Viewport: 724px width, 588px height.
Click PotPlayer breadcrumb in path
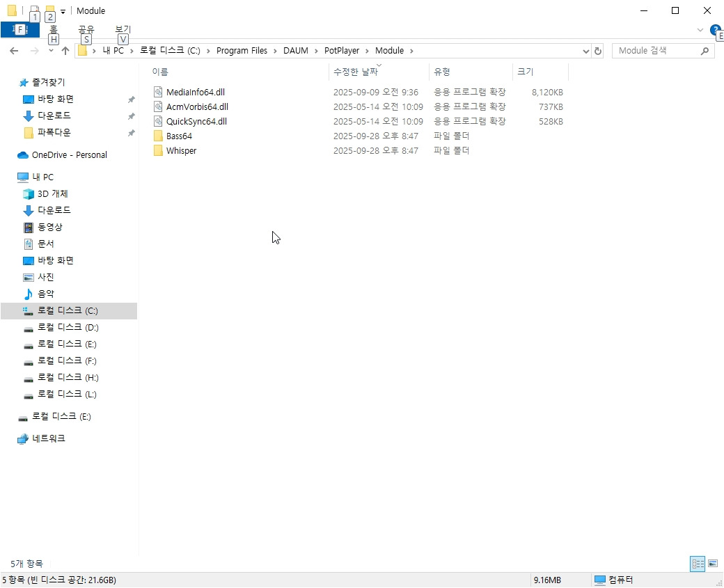pos(342,51)
